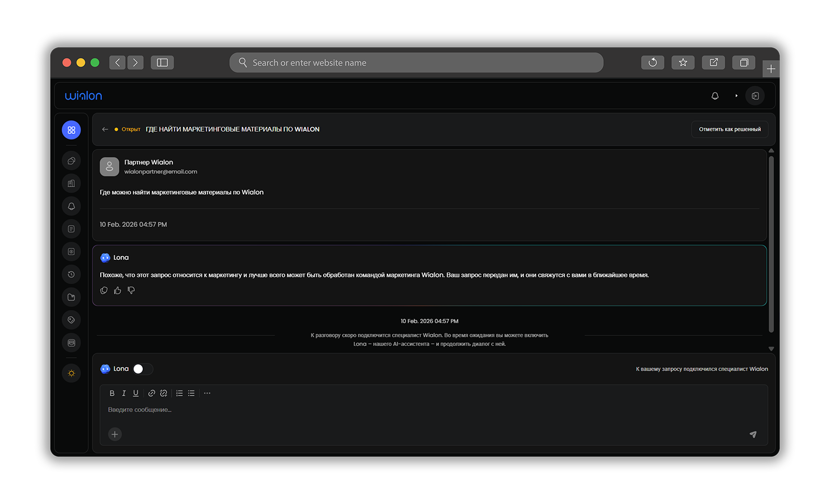Go back with the left arrow beside Открыт
This screenshot has height=504, width=830.
click(x=105, y=129)
